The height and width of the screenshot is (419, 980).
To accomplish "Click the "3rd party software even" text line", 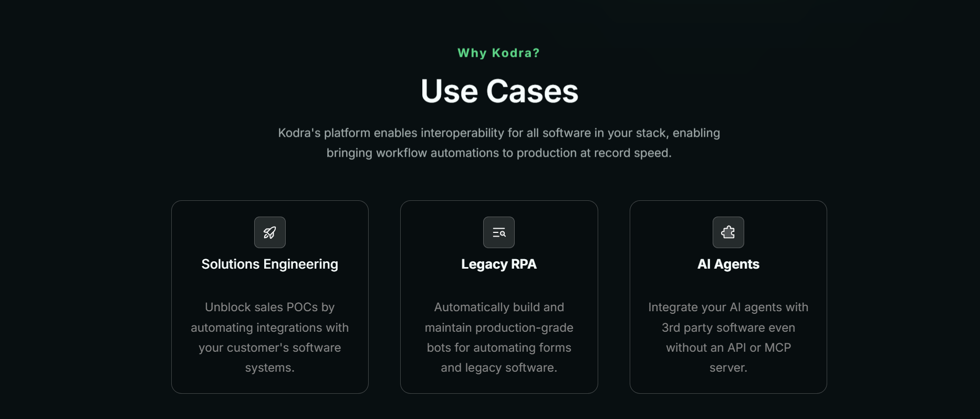I will point(728,328).
